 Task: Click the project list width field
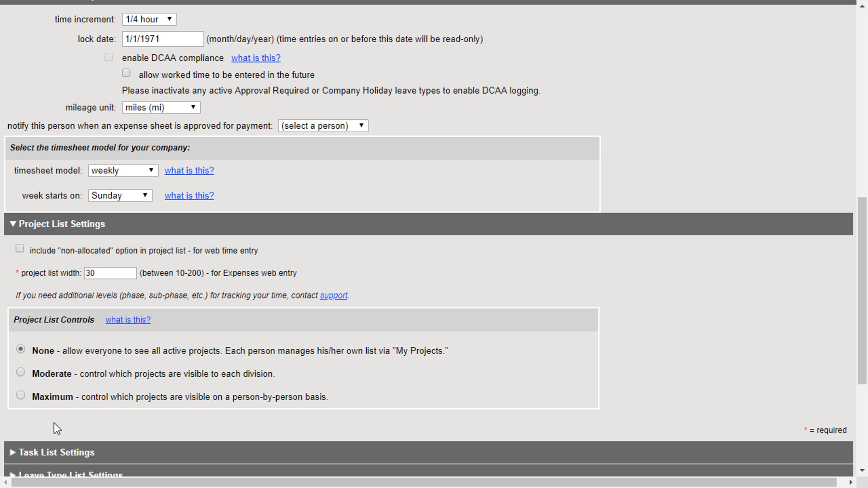(x=110, y=273)
